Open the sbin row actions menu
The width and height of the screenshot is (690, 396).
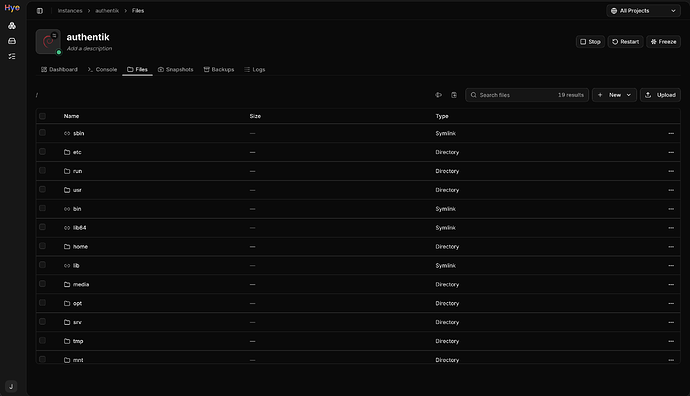tap(671, 133)
